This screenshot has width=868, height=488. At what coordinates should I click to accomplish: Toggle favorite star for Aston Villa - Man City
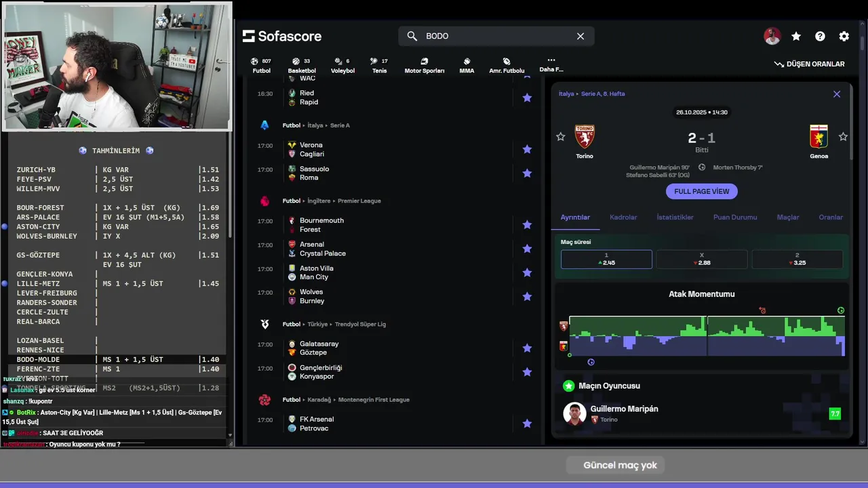tap(527, 272)
